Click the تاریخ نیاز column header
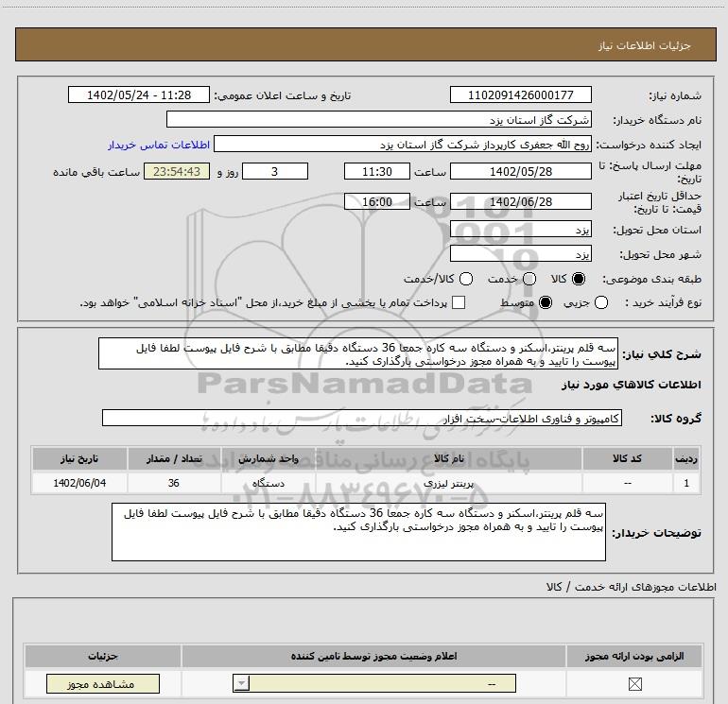This screenshot has width=728, height=704. click(79, 458)
